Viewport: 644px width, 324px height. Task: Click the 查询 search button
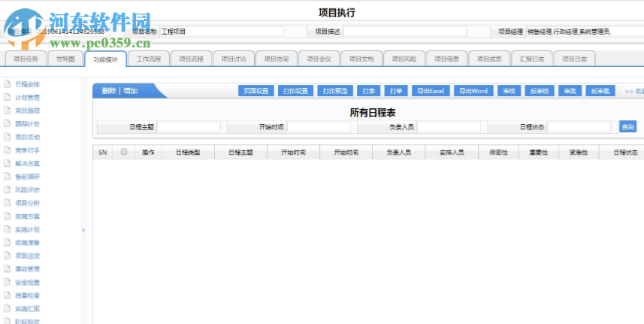[x=628, y=127]
